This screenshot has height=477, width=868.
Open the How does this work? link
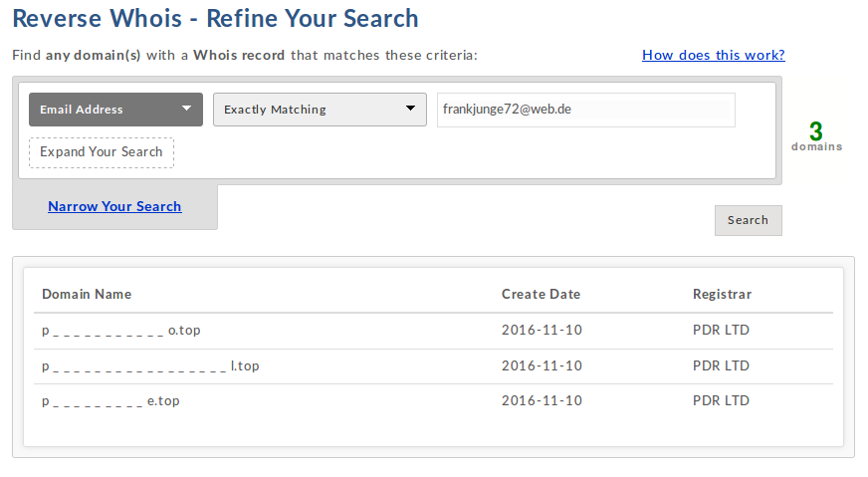click(x=714, y=56)
